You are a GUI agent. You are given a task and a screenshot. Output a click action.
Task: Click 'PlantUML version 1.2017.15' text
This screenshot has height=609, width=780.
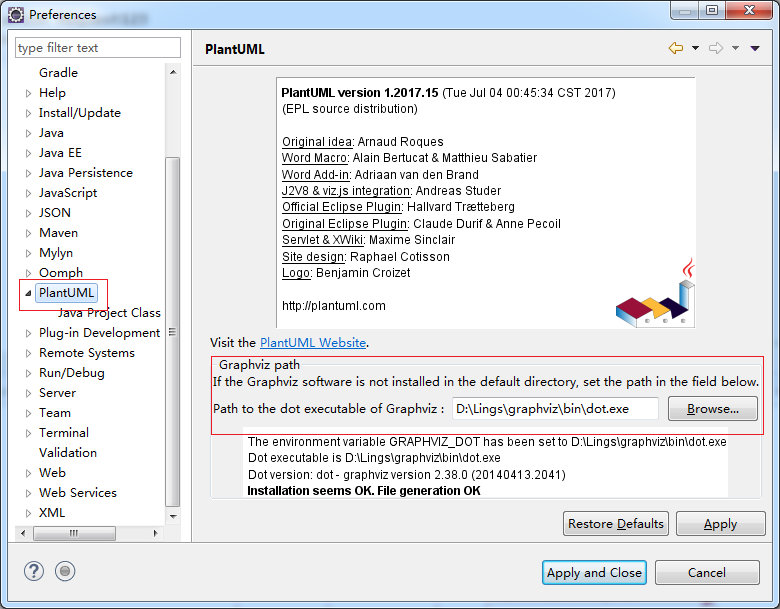[360, 93]
